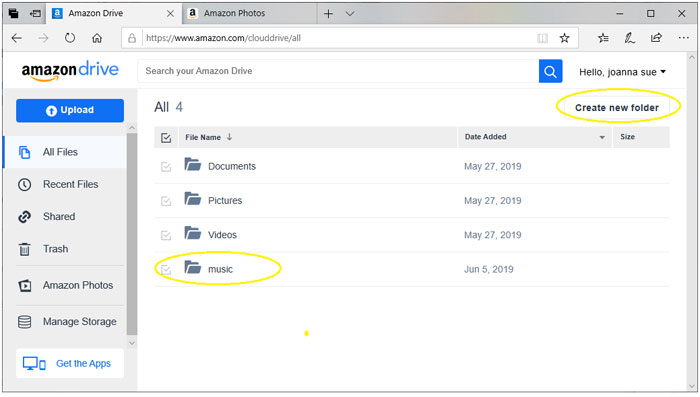The width and height of the screenshot is (700, 397).
Task: Click sidebar scroll up arrow
Action: (132, 128)
